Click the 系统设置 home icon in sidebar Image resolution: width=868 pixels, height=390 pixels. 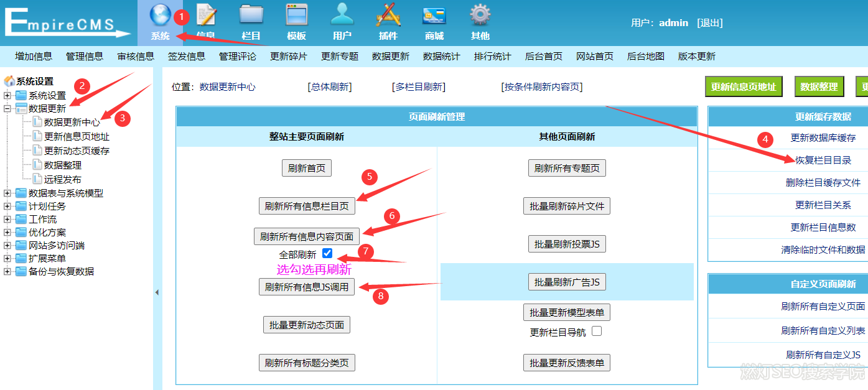tap(9, 81)
